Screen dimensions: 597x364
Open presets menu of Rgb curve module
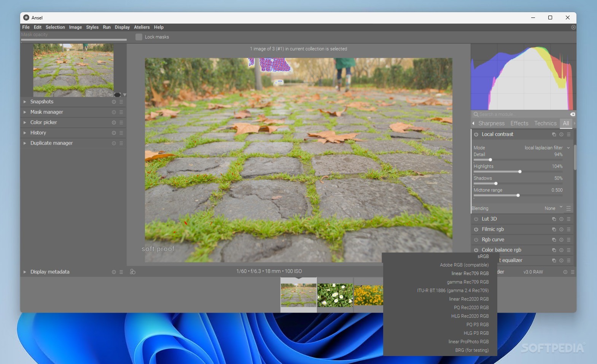click(568, 240)
